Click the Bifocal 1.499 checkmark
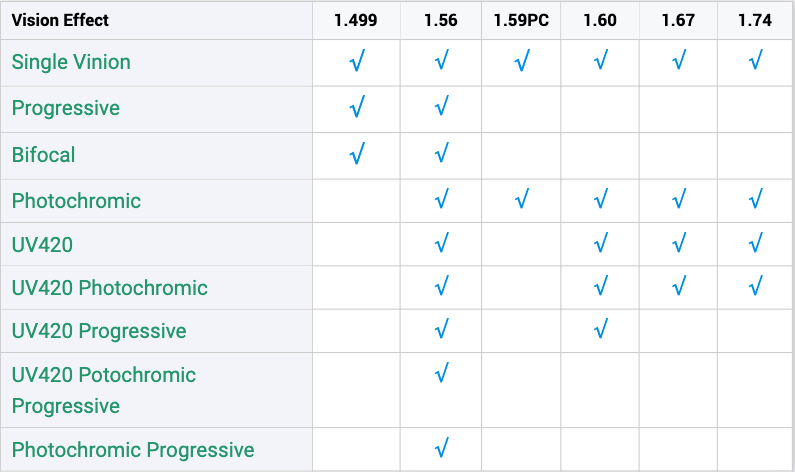Image resolution: width=795 pixels, height=472 pixels. [356, 155]
